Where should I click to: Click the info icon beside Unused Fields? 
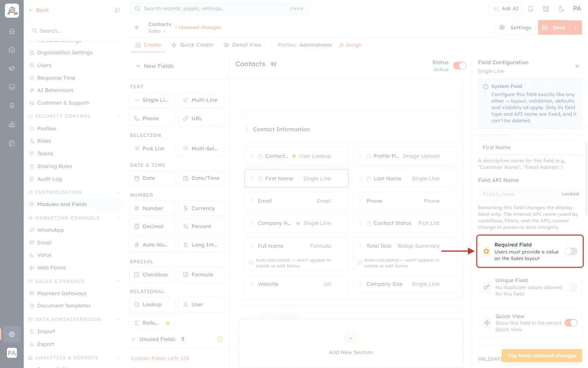[220, 339]
